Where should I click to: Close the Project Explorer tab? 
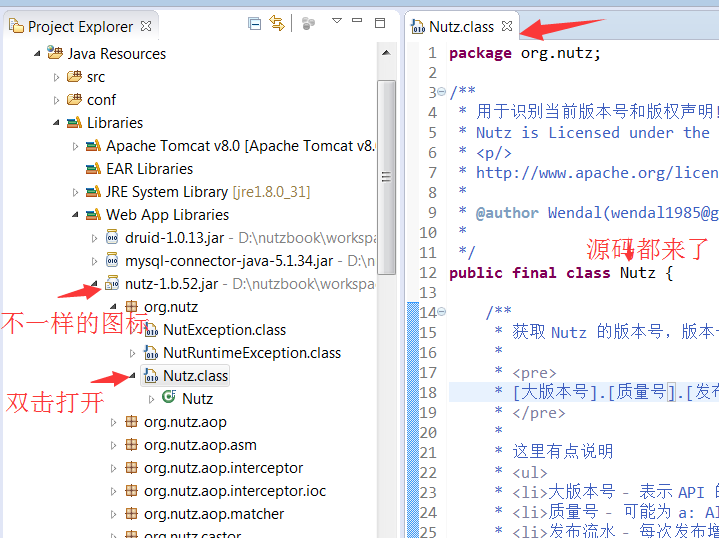click(146, 26)
